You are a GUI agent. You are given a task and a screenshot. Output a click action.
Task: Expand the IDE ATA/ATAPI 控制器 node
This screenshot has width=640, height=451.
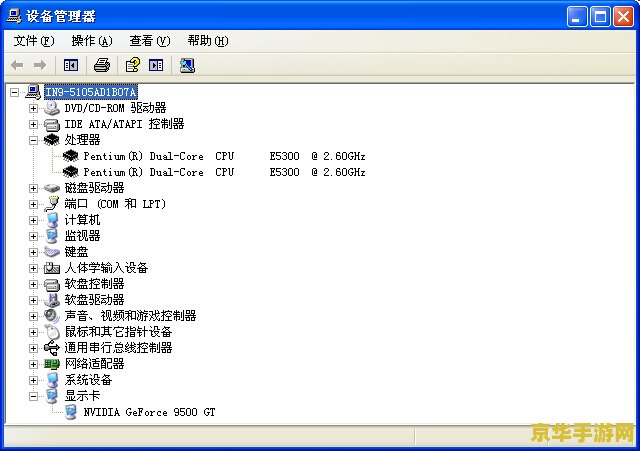click(33, 124)
